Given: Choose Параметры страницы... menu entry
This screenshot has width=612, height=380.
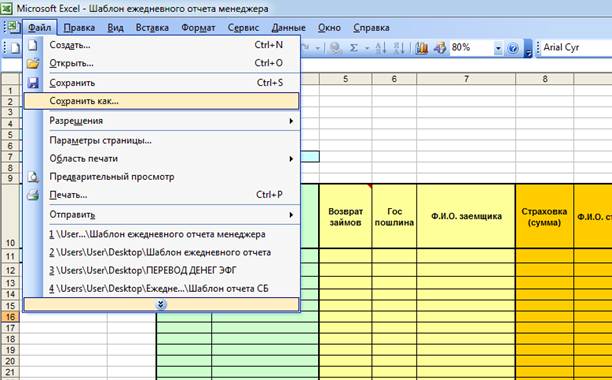Looking at the screenshot, I should (x=161, y=140).
